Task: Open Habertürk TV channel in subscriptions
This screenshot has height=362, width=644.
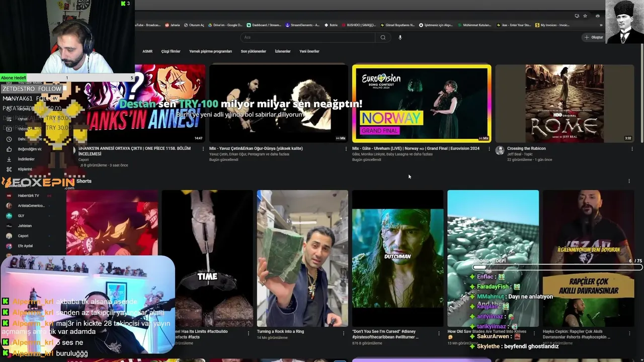Action: [x=28, y=196]
